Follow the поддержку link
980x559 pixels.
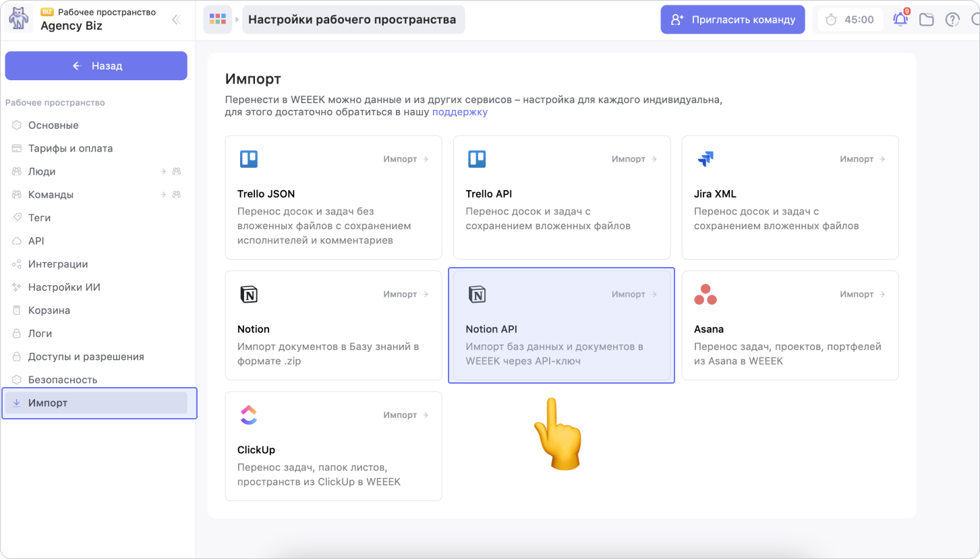[x=459, y=112]
